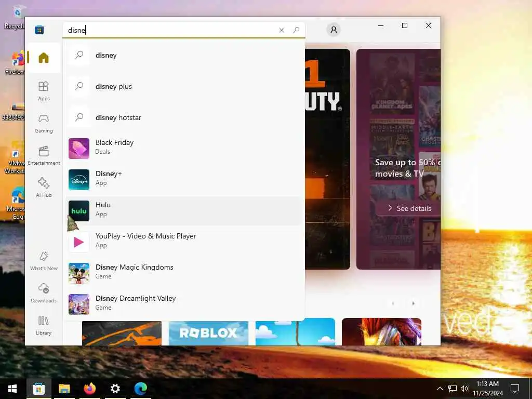The width and height of the screenshot is (532, 399).
Task: Open Settings gear in taskbar
Action: point(115,389)
